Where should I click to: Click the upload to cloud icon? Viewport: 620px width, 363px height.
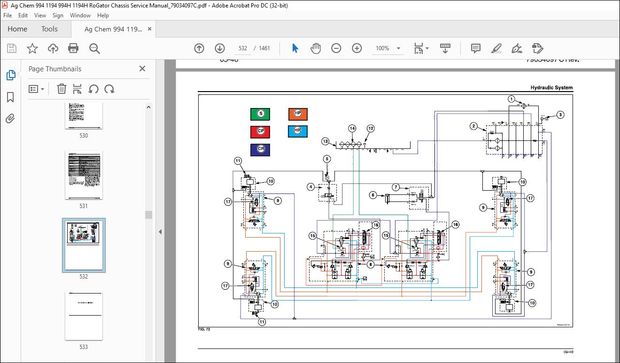click(x=53, y=48)
